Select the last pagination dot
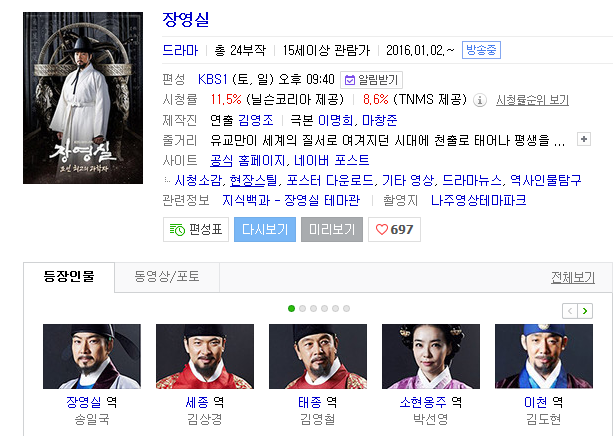Viewport: 615px width, 436px height. pos(346,309)
